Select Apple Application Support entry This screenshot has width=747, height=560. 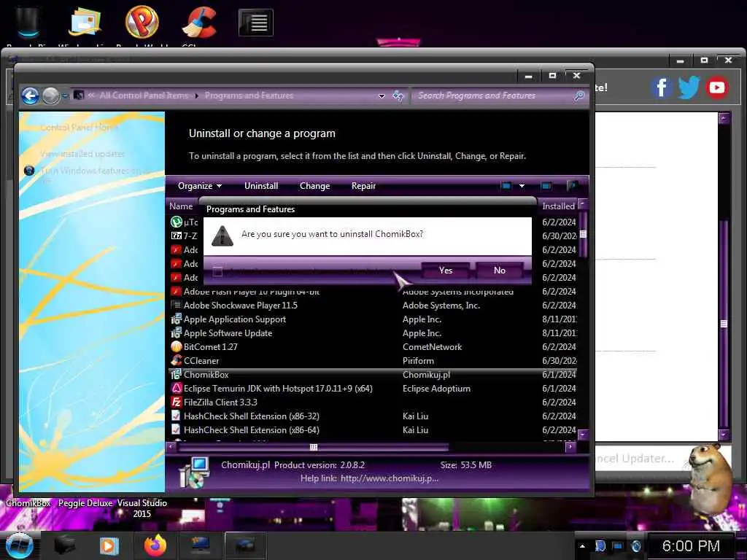tap(373, 319)
